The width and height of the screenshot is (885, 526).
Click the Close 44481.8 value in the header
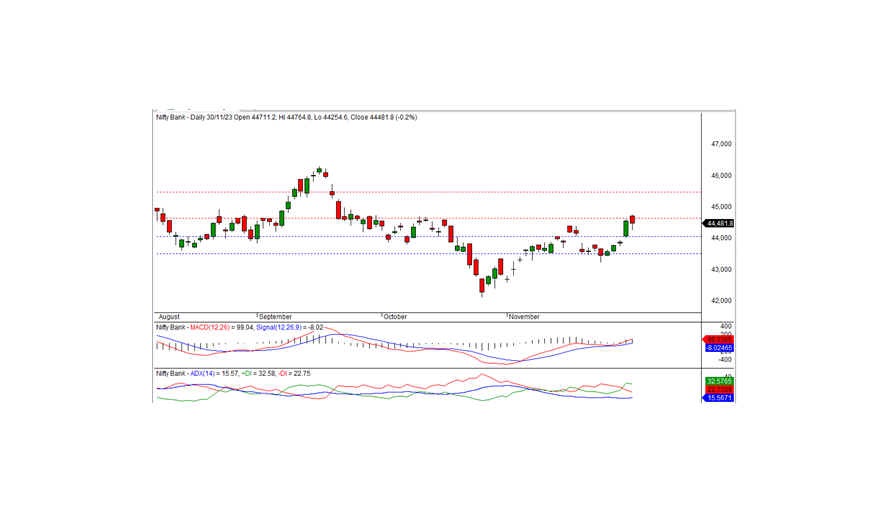click(x=372, y=117)
